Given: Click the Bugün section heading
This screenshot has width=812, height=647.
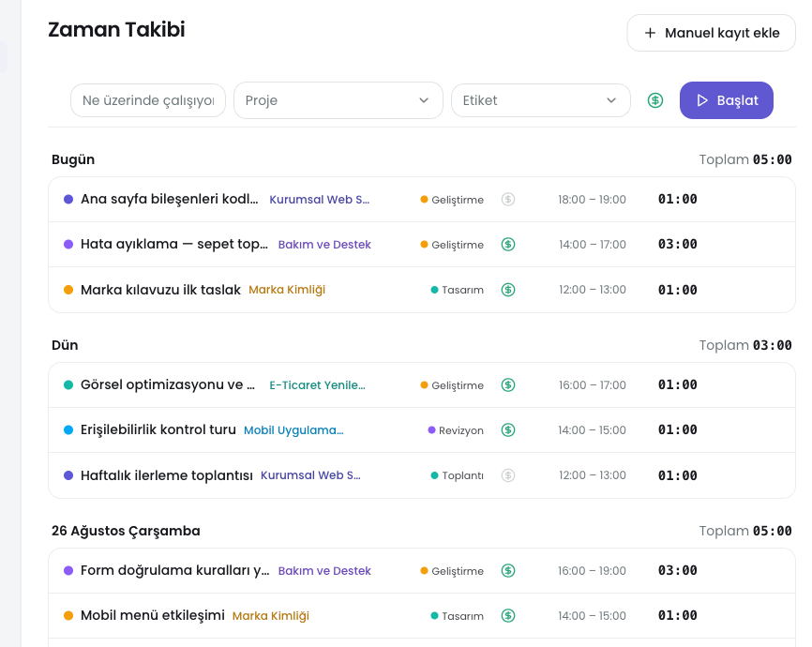Looking at the screenshot, I should (x=73, y=159).
